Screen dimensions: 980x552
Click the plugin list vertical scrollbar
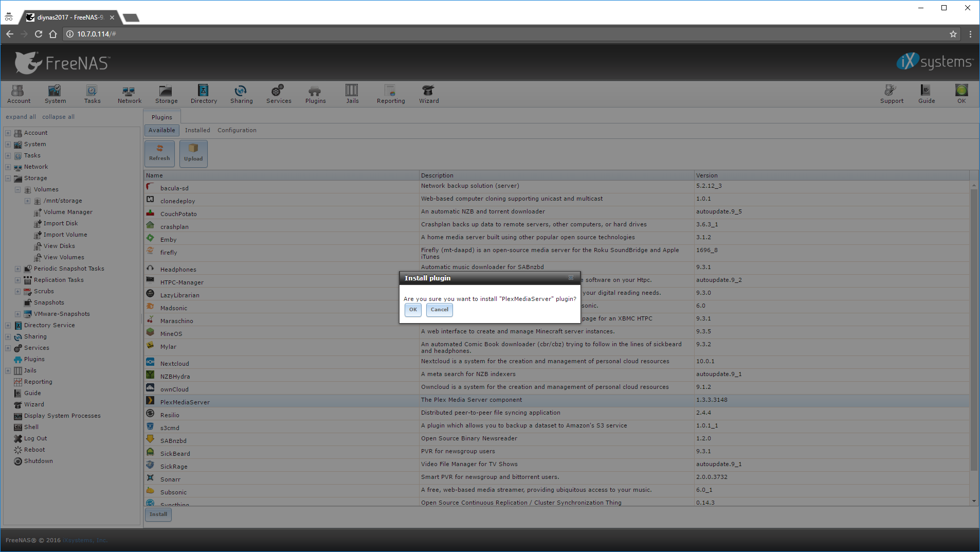point(974,329)
